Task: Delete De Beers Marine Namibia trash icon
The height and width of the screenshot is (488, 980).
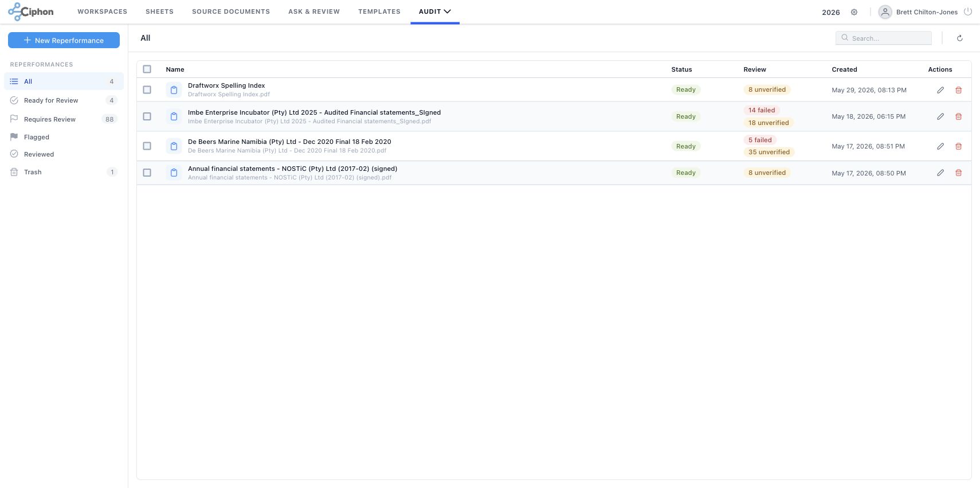Action: 958,146
